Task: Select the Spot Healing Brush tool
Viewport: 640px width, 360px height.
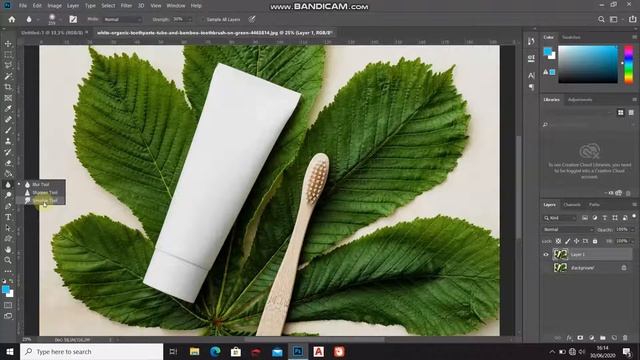Action: pyautogui.click(x=8, y=120)
